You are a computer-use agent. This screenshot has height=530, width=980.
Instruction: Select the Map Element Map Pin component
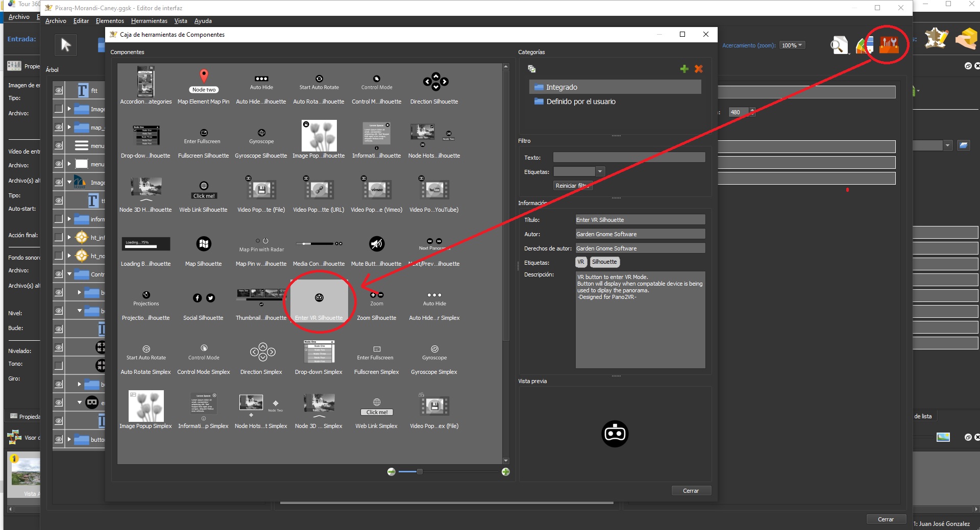point(203,86)
